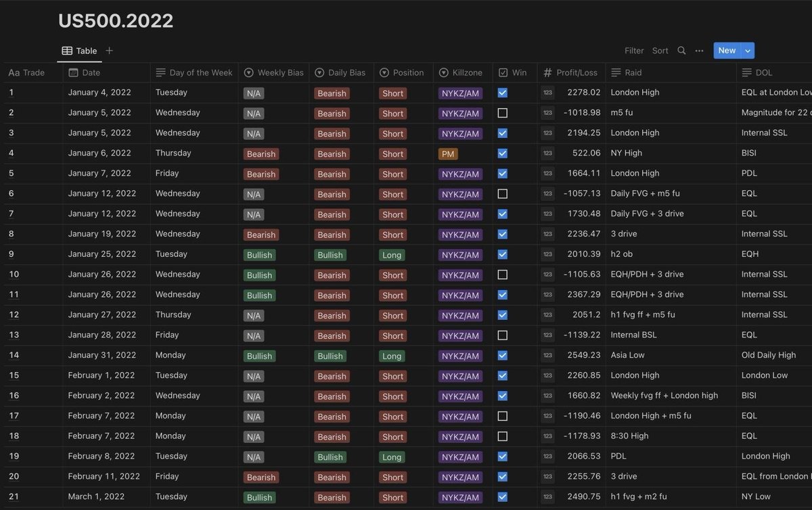This screenshot has width=812, height=510.
Task: Click the Raid column text icon
Action: tap(616, 72)
